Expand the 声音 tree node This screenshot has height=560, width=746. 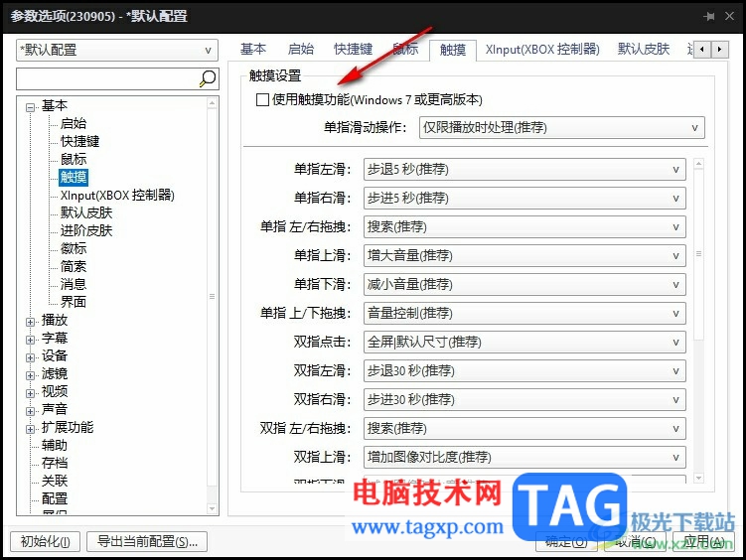click(31, 411)
